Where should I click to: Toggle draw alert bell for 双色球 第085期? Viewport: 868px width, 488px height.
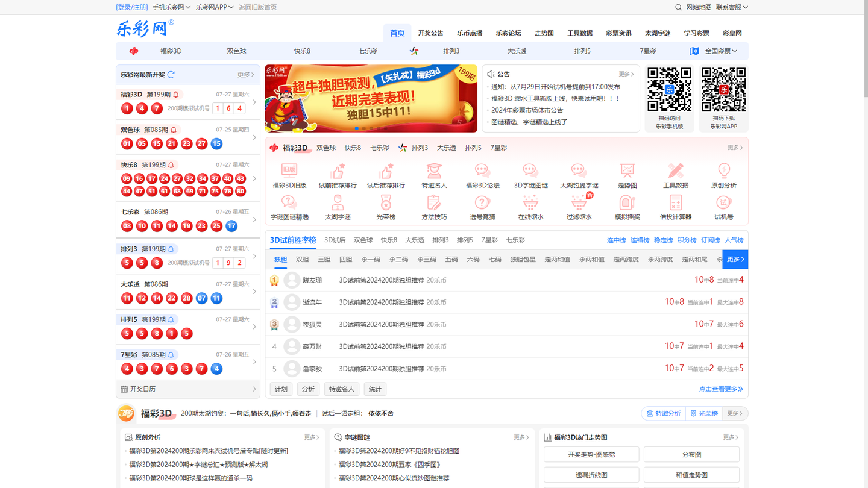[x=174, y=130]
